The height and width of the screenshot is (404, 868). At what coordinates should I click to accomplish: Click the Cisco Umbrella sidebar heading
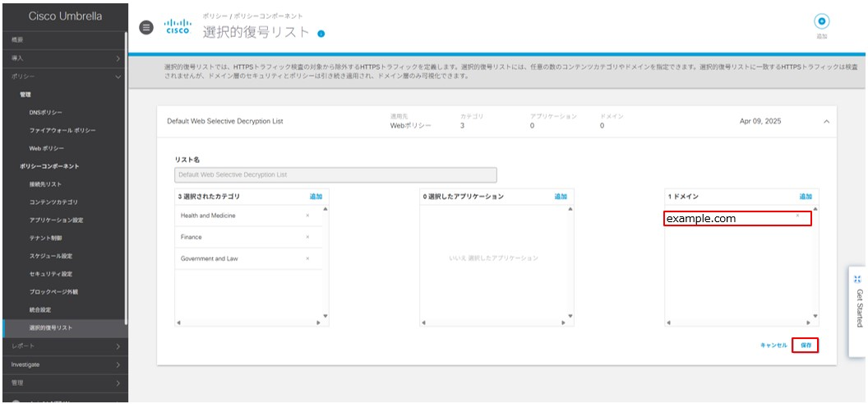pos(65,16)
